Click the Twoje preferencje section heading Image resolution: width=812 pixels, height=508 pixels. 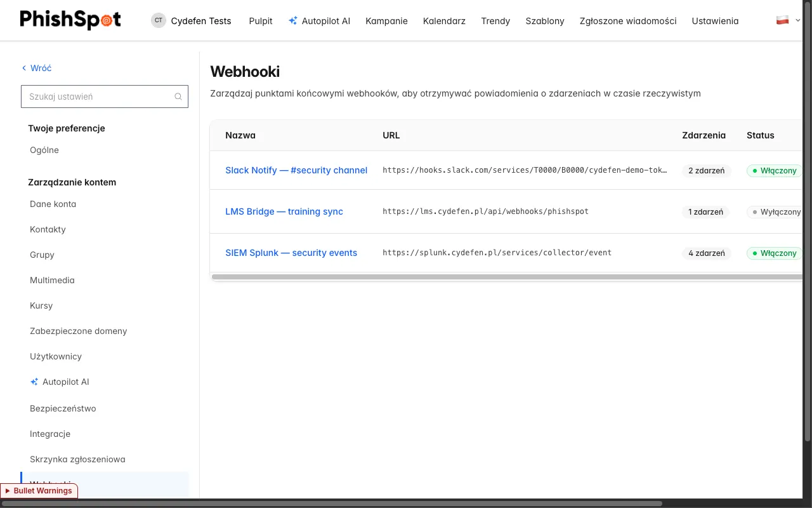coord(67,128)
